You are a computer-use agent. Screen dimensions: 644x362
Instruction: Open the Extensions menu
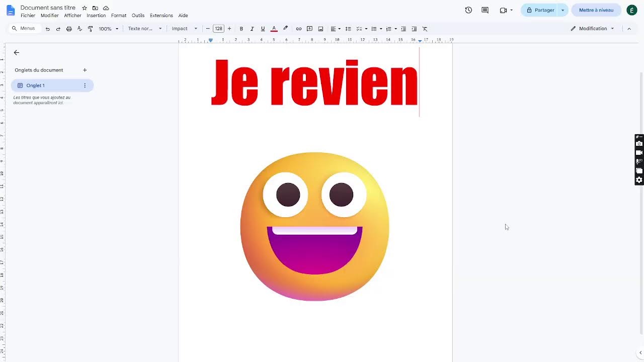tap(161, 16)
